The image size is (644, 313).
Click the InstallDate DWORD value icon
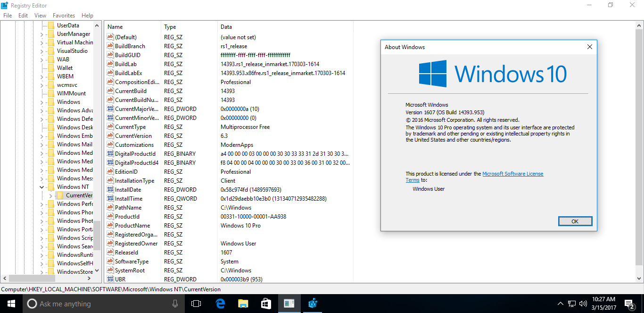(111, 190)
